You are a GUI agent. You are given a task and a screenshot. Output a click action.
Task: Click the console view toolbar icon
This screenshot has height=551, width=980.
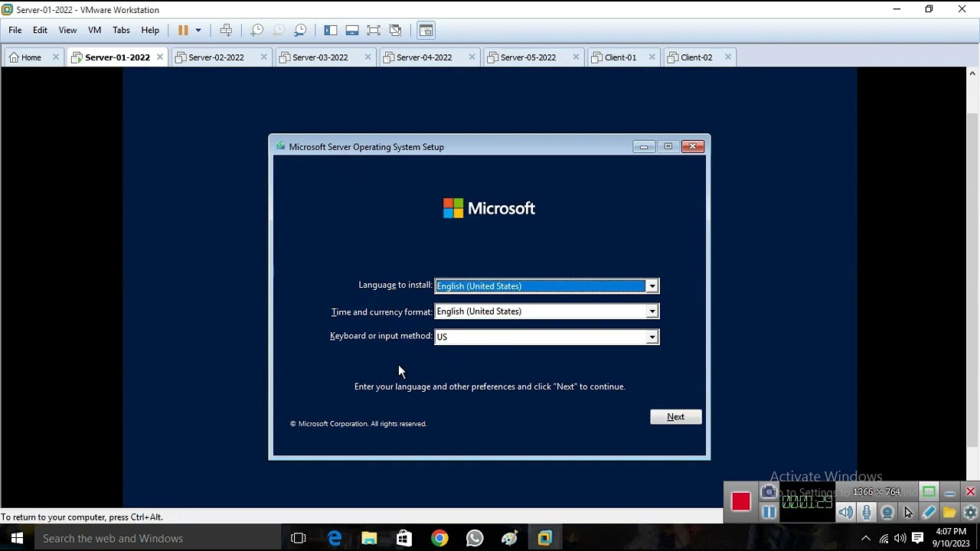point(426,30)
